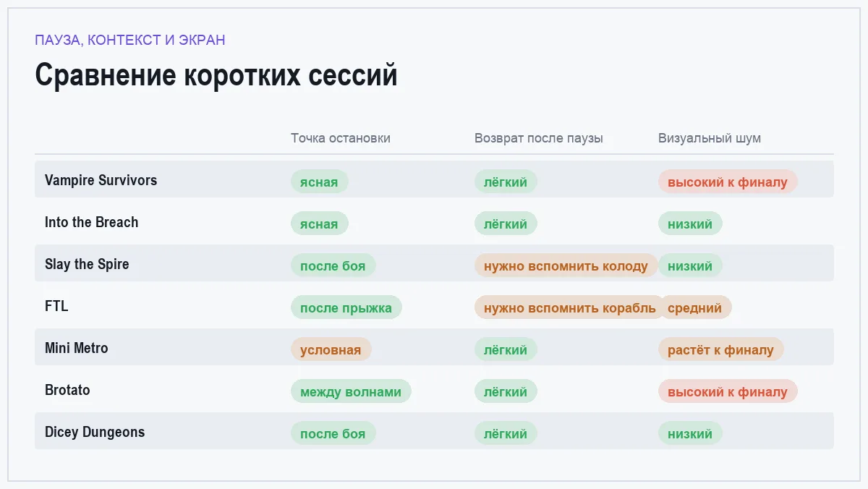Click 'лёгкий' badge in Dicey Dungeons row

(x=506, y=433)
